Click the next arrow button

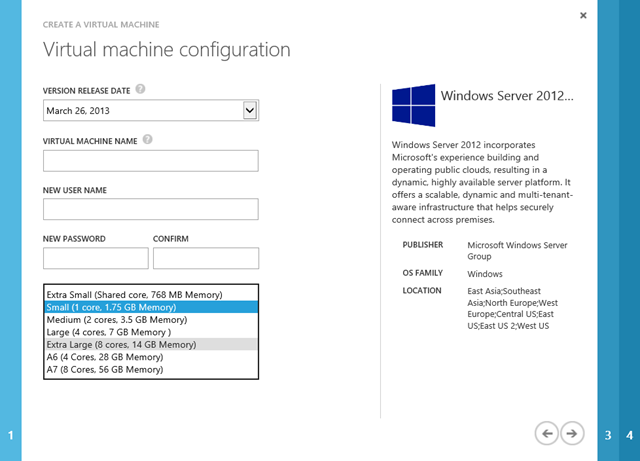coord(572,432)
